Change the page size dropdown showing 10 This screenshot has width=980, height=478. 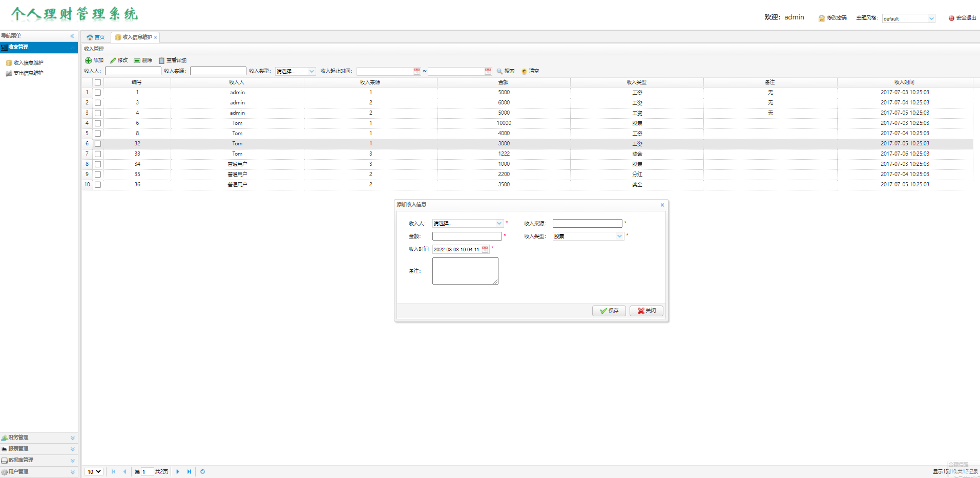pos(94,472)
